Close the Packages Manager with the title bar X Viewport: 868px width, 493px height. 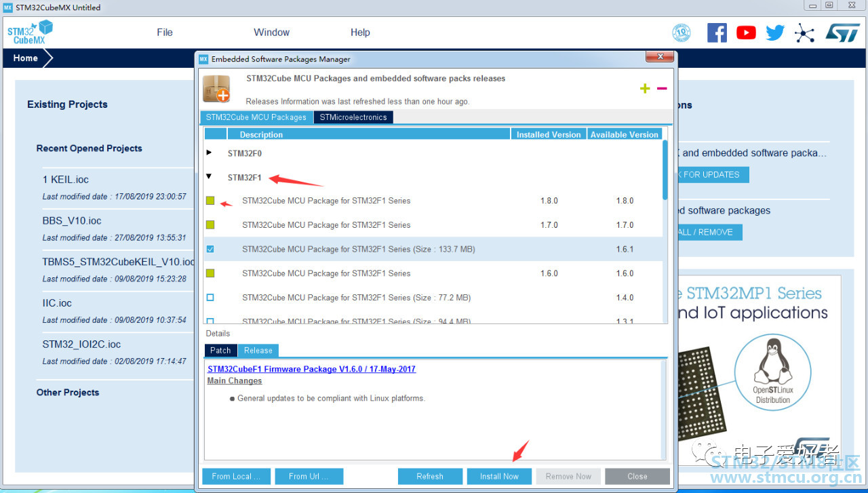pos(659,57)
